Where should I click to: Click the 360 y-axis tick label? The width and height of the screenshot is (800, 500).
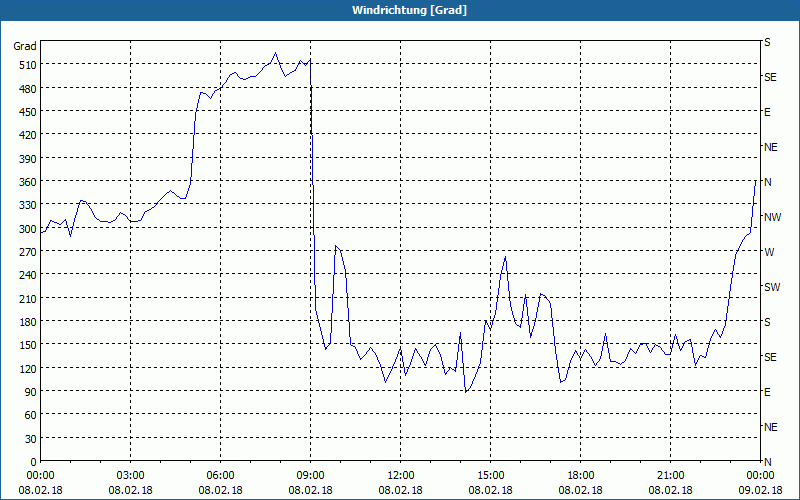point(28,182)
